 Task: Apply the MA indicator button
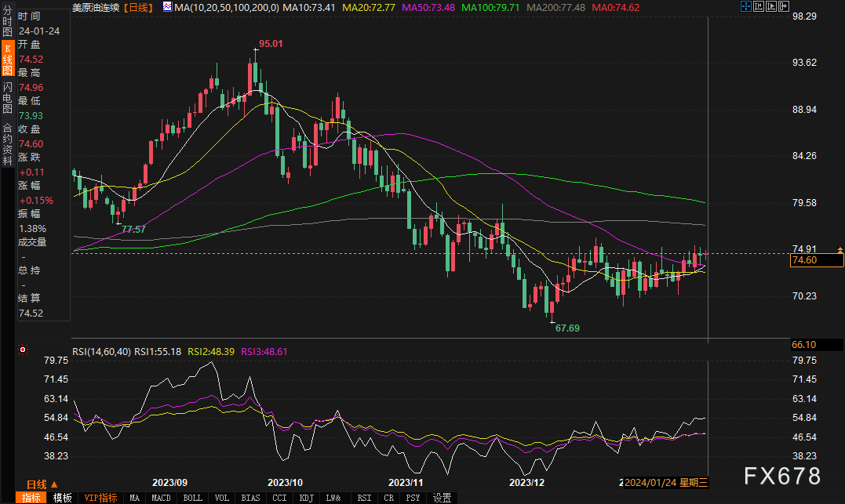(134, 498)
